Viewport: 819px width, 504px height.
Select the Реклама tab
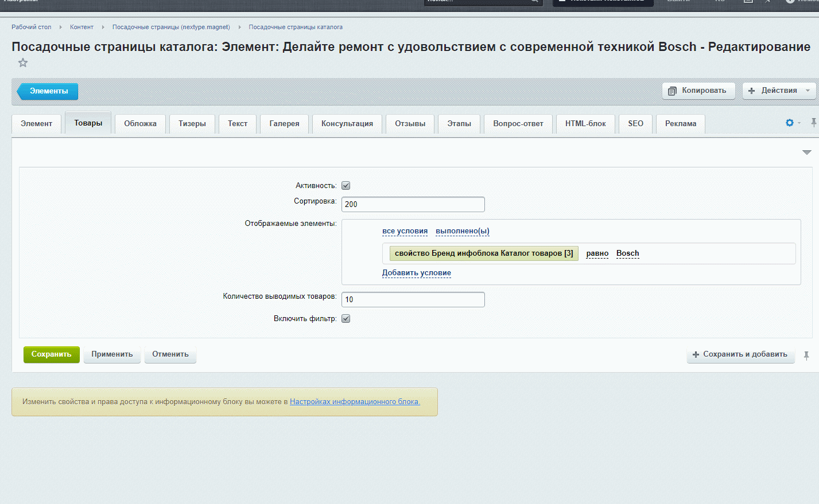[681, 124]
